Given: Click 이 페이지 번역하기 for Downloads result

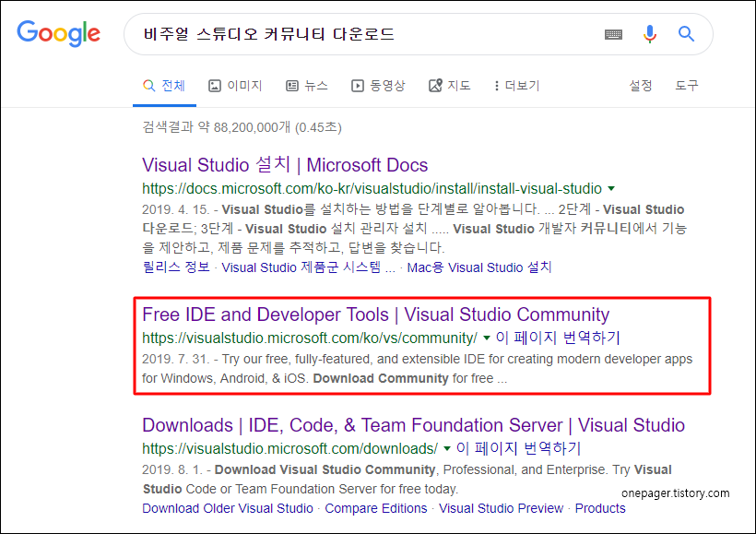Looking at the screenshot, I should point(519,448).
